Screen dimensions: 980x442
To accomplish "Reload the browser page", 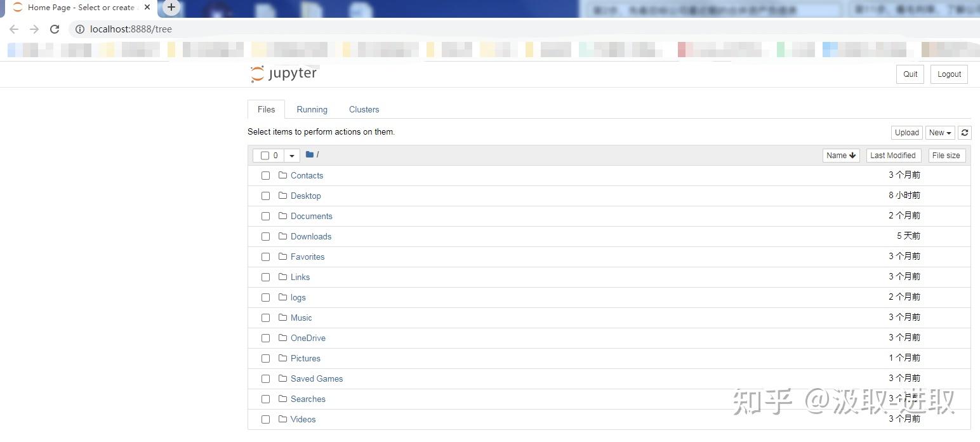I will pyautogui.click(x=55, y=29).
